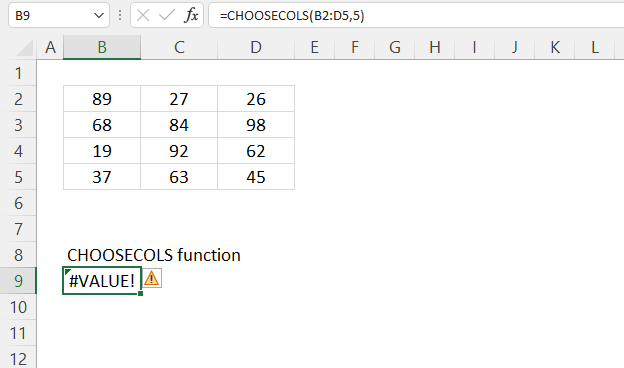The image size is (624, 368).
Task: Select the cell containing 63
Action: click(179, 177)
